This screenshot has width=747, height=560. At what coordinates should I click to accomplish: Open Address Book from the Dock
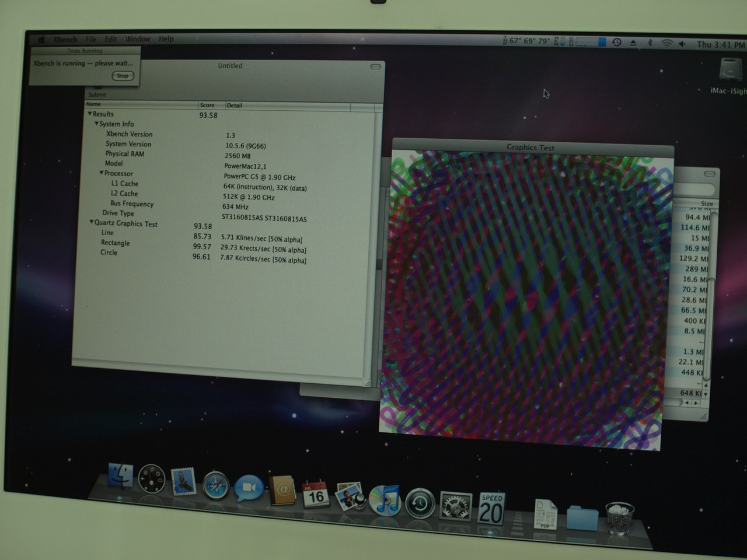282,491
